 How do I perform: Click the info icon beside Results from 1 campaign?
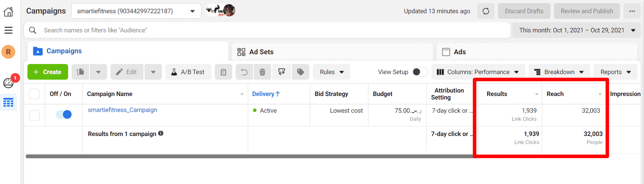(x=161, y=134)
